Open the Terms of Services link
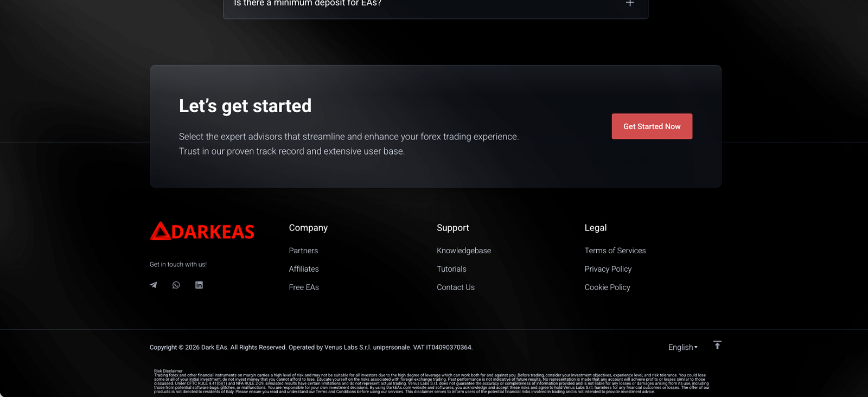The width and height of the screenshot is (868, 397). click(615, 251)
